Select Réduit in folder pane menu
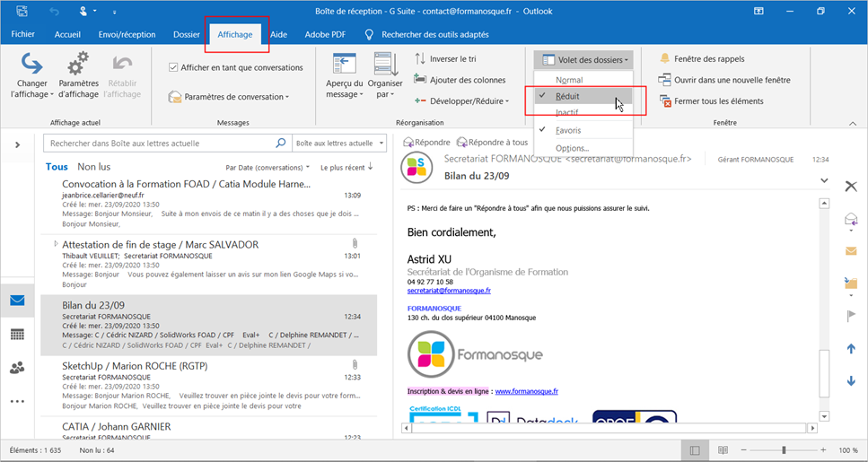The image size is (868, 462). 583,96
